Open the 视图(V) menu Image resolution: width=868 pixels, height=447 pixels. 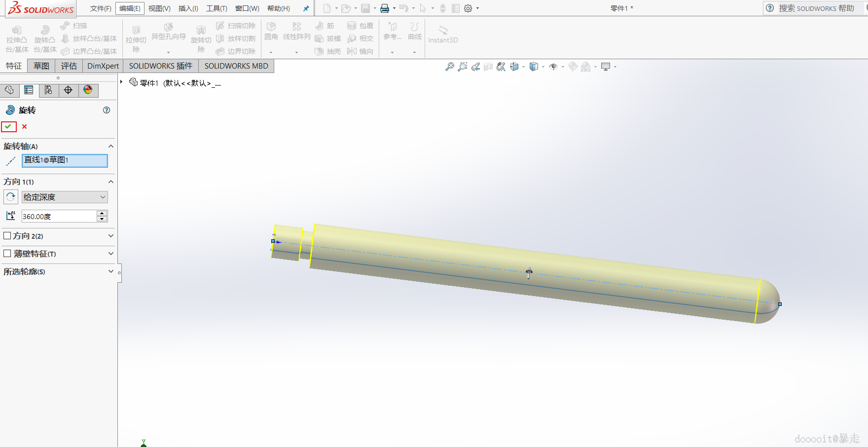[159, 8]
